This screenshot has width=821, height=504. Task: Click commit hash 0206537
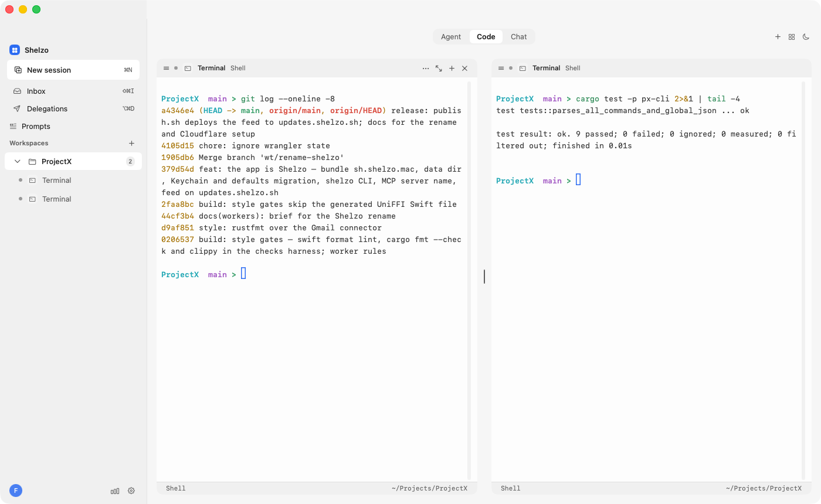point(178,239)
